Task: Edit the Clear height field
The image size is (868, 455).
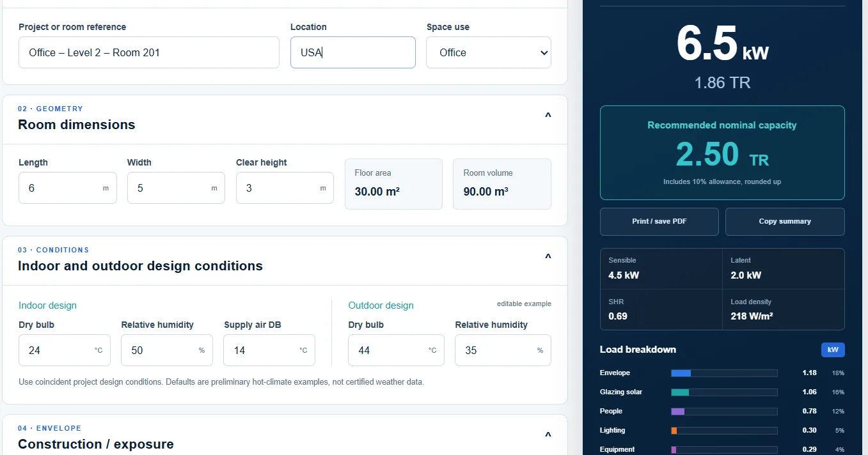Action: (285, 188)
